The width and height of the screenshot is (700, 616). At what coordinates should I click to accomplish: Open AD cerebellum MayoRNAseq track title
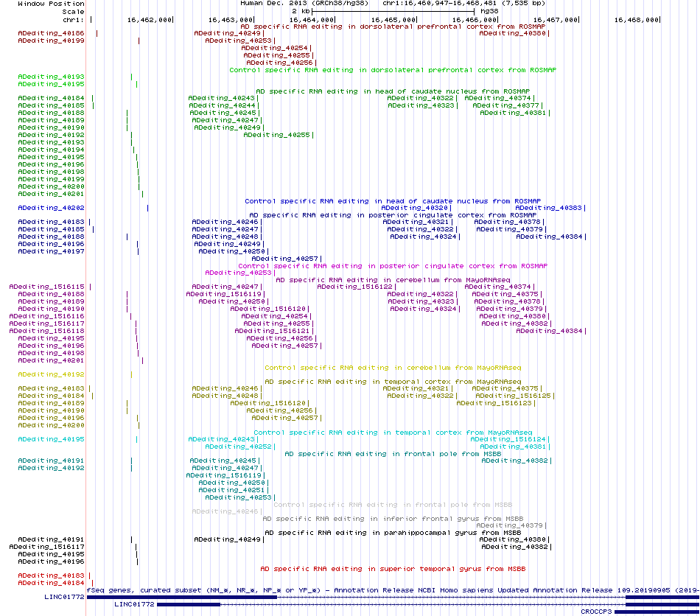coord(393,280)
